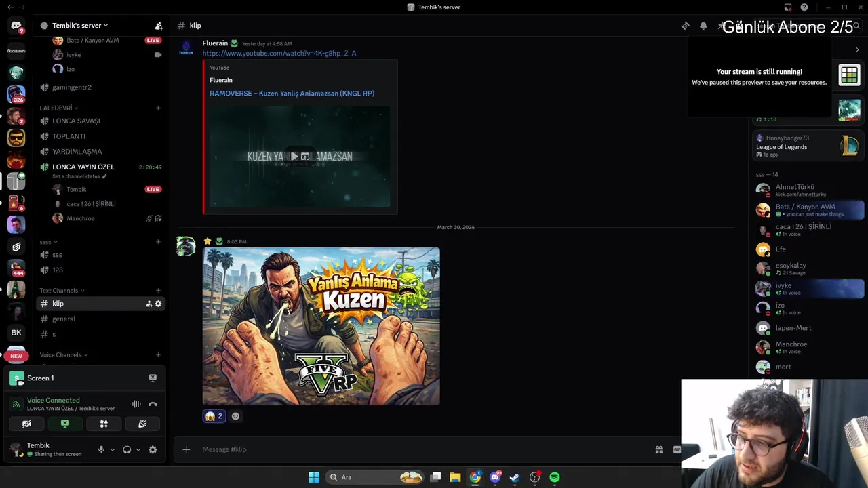Screen dimensions: 868x488
Task: Add channel to Voice Channels category
Action: click(158, 355)
